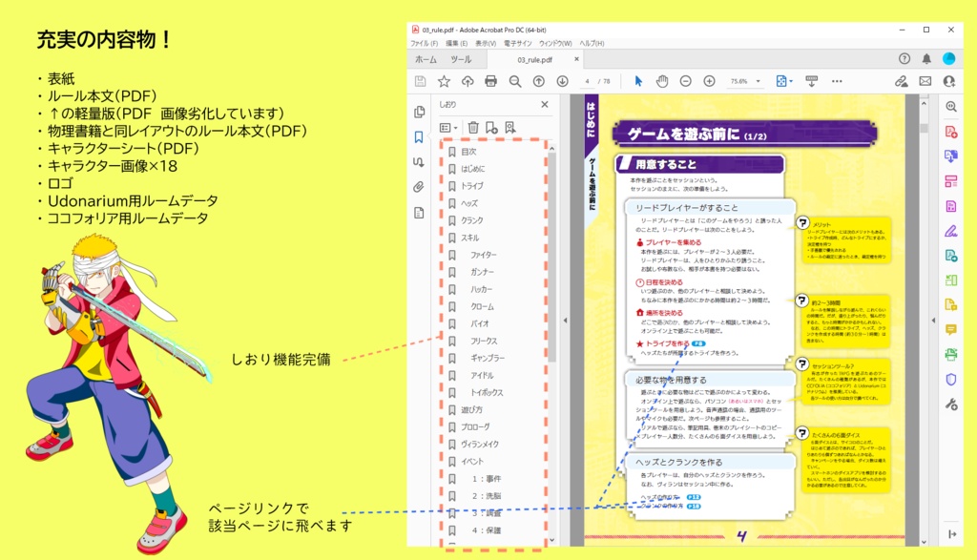The height and width of the screenshot is (560, 977).
Task: Jump to the 目次 bookmark
Action: [468, 152]
